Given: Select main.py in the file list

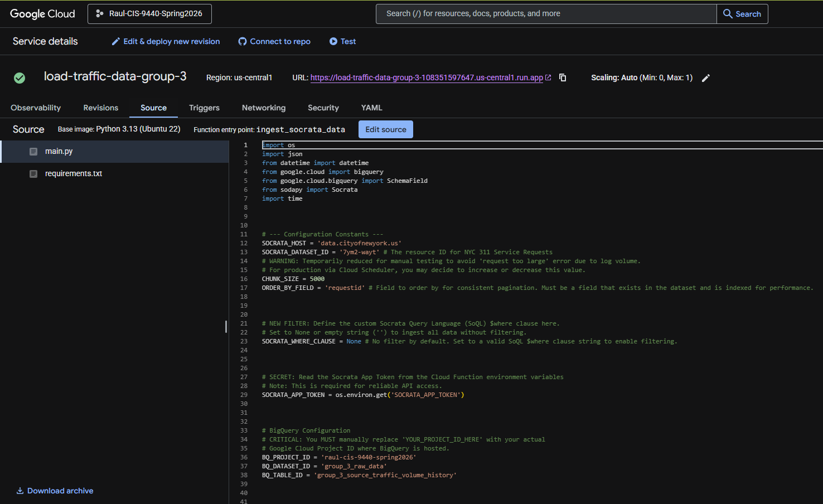Looking at the screenshot, I should pyautogui.click(x=114, y=152).
